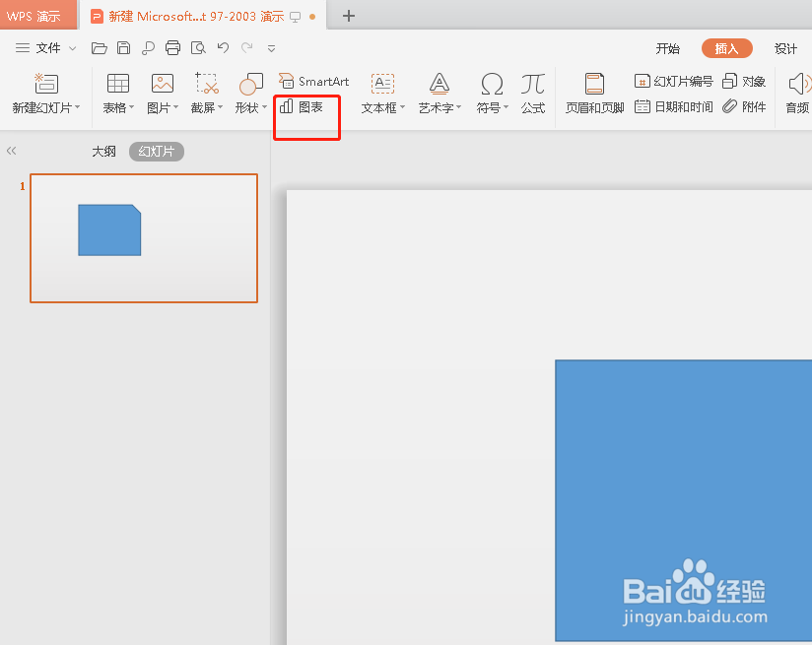
Task: Click the 艺术字 word art icon
Action: [440, 84]
